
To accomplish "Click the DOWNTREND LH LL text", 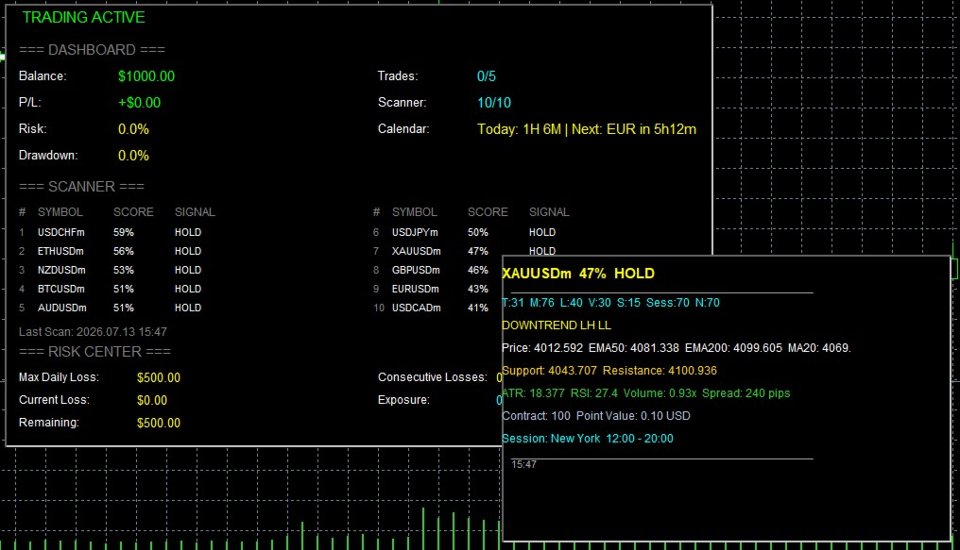I will (x=556, y=325).
